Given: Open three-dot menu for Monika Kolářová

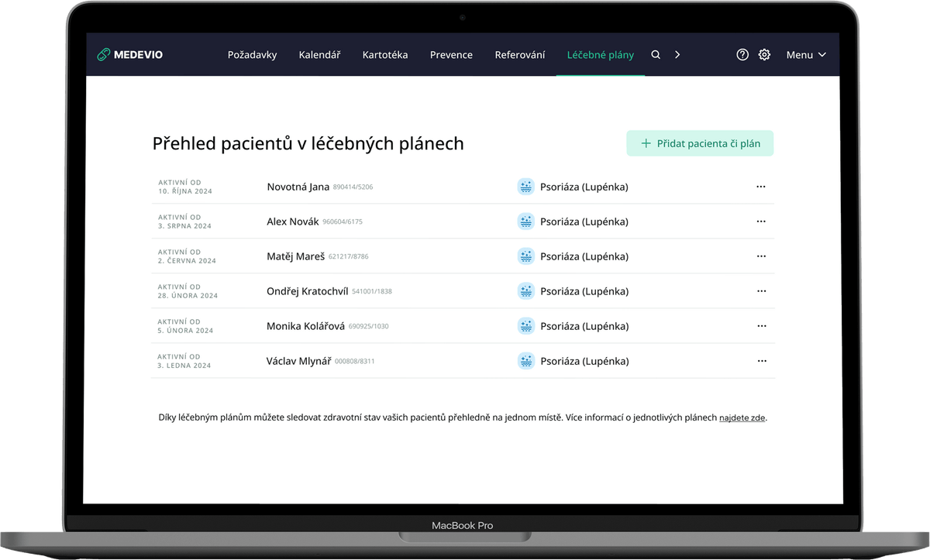Looking at the screenshot, I should click(x=761, y=326).
